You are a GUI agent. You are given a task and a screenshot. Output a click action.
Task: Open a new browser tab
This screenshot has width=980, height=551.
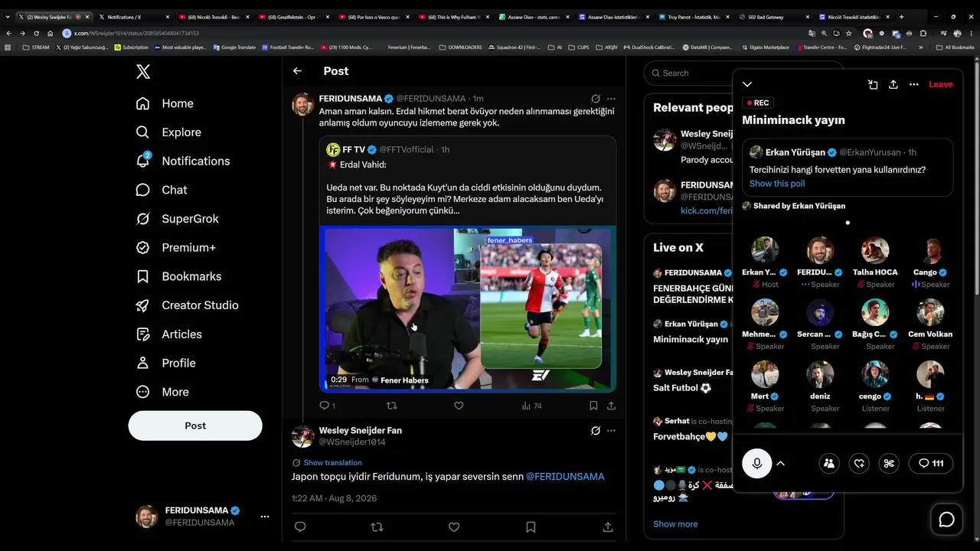pos(901,17)
